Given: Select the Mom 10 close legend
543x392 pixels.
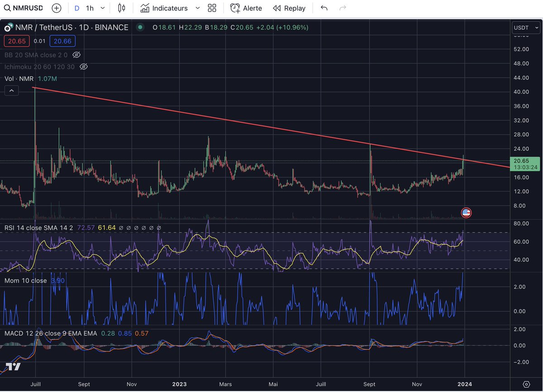Looking at the screenshot, I should pyautogui.click(x=25, y=281).
